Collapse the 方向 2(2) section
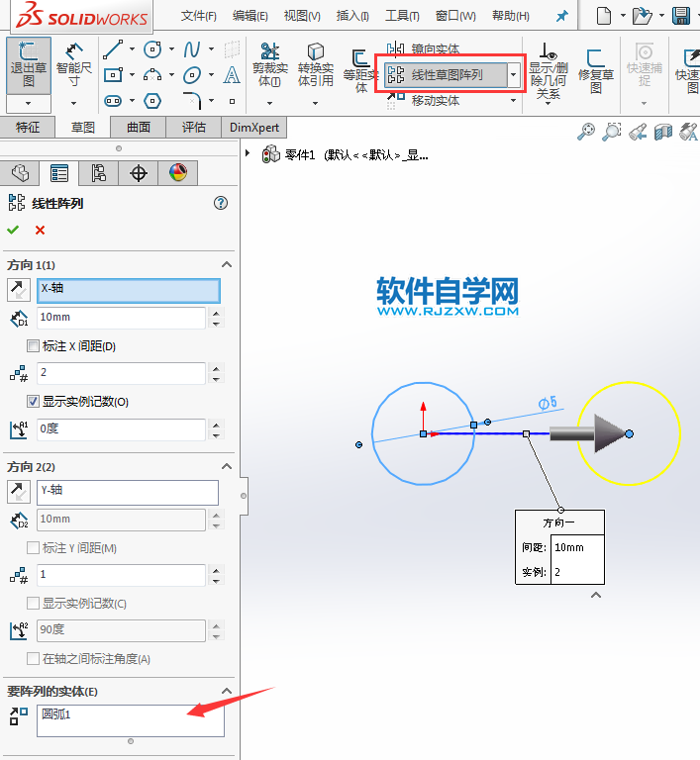 click(x=227, y=466)
